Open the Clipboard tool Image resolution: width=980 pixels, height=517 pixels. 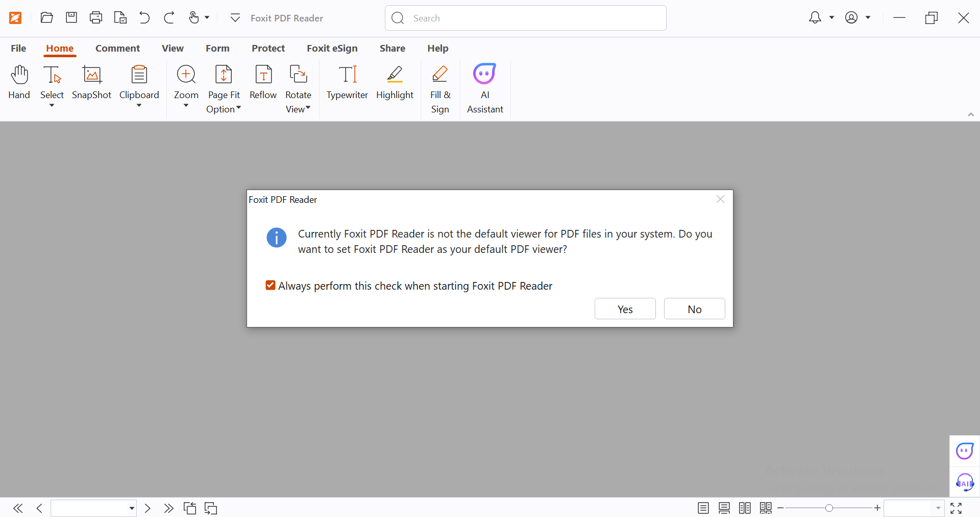[139, 82]
